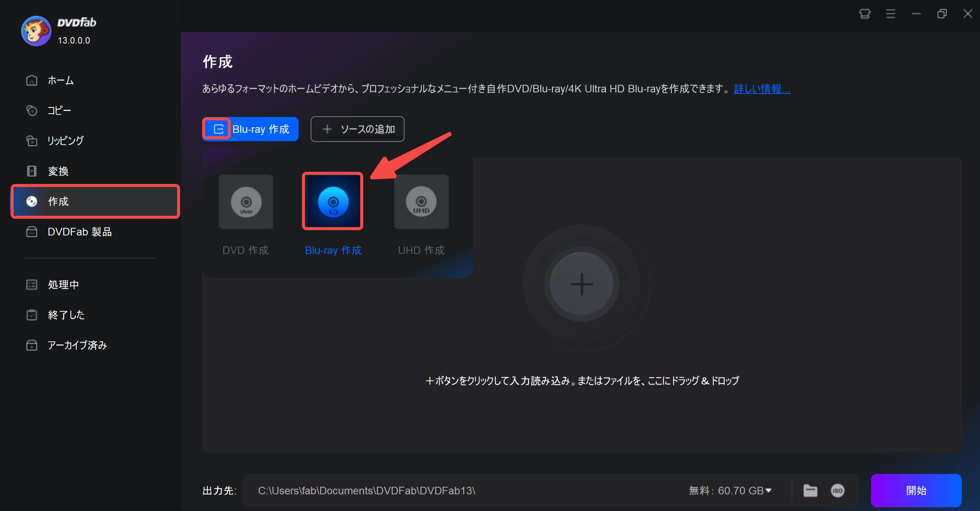The height and width of the screenshot is (511, 980).
Task: Click the アーカイブ済み archive icon
Action: 31,345
